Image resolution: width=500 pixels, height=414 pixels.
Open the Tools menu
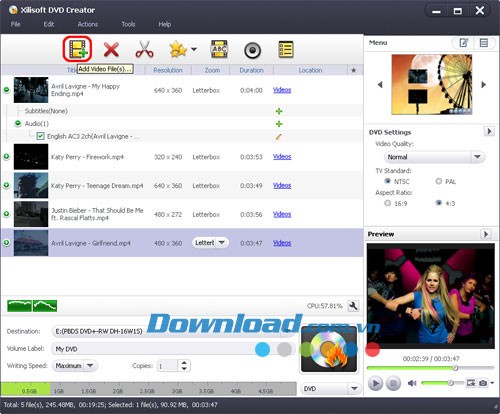coord(128,24)
